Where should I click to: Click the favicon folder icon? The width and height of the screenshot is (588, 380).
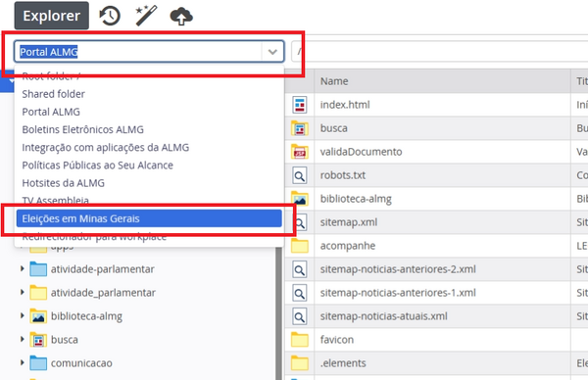click(300, 340)
